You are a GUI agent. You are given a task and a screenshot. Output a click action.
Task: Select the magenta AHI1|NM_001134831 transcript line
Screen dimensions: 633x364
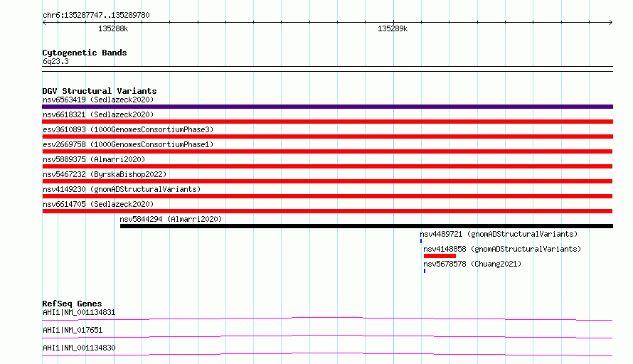327,318
